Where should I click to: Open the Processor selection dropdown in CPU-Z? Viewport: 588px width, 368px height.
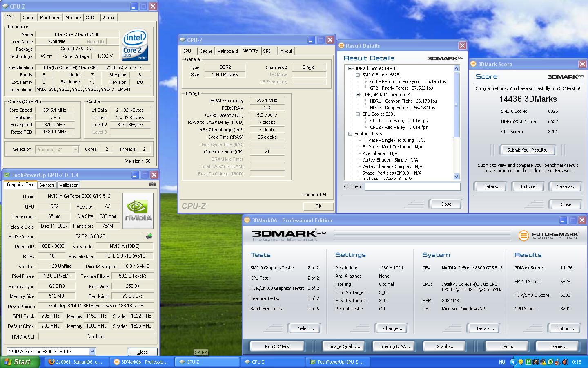(x=76, y=150)
